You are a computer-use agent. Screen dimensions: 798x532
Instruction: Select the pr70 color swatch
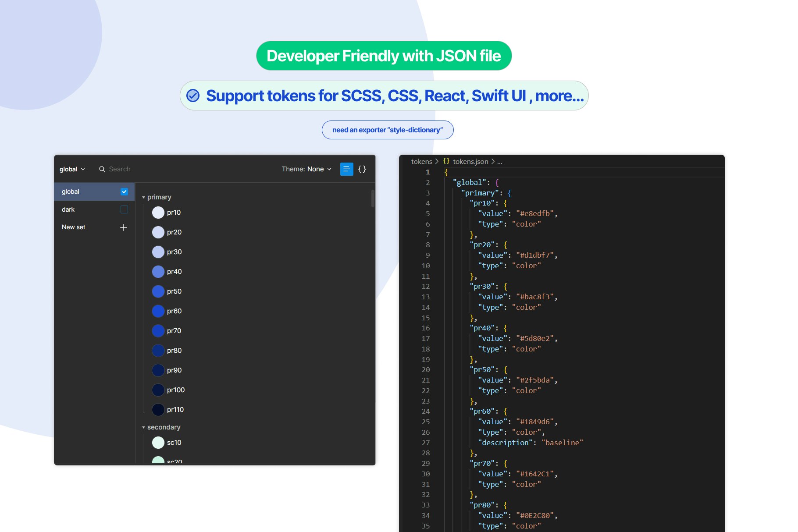point(158,331)
